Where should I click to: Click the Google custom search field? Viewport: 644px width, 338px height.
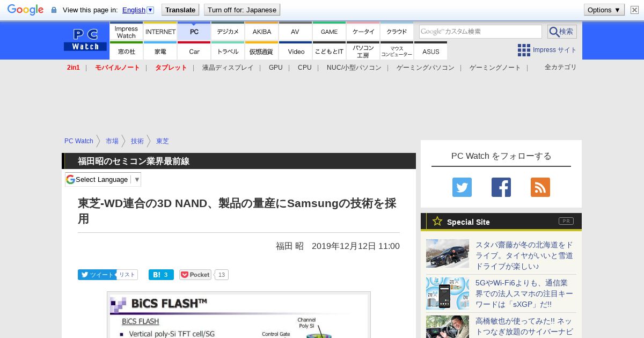tap(480, 32)
